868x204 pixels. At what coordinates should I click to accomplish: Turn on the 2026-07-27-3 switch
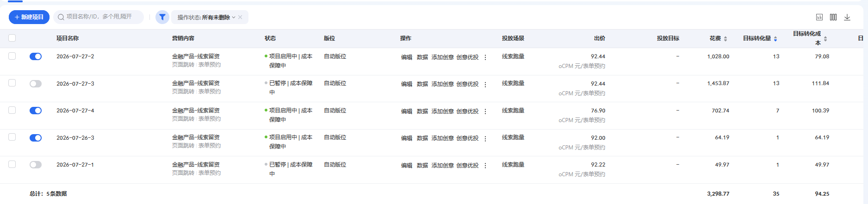pyautogui.click(x=36, y=84)
